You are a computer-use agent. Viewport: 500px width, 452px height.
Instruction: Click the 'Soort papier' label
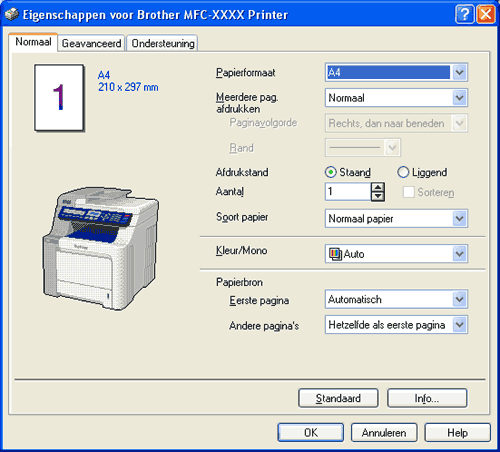242,217
